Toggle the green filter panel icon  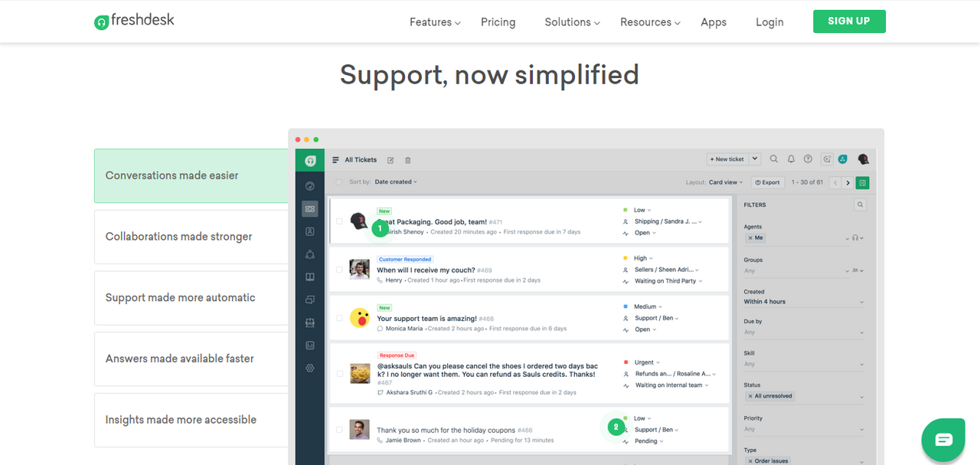[x=863, y=182]
